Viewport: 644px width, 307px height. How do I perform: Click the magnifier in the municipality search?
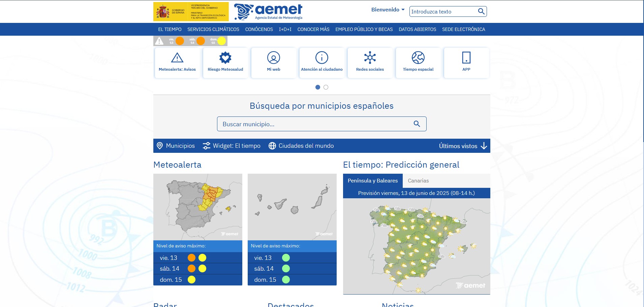pos(417,124)
